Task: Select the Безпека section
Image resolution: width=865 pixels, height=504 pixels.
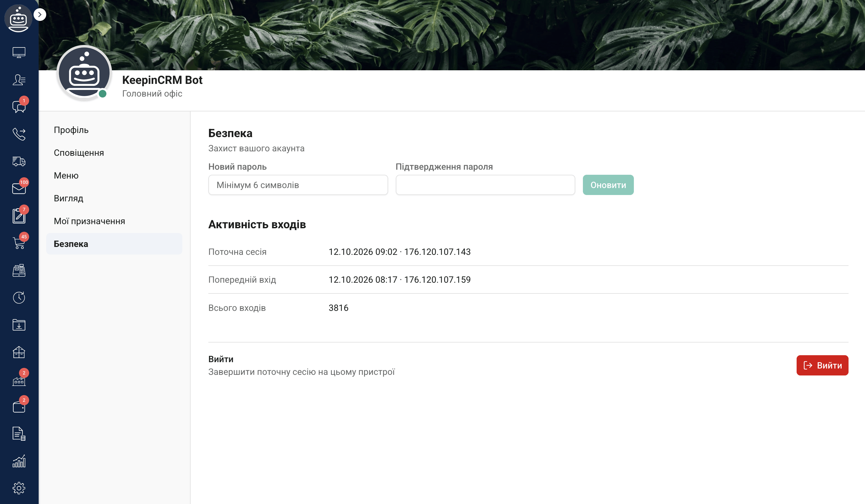Action: point(114,244)
